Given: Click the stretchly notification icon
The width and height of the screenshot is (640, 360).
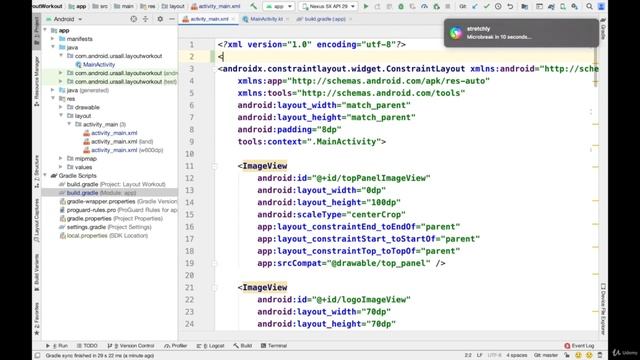Looking at the screenshot, I should point(456,33).
